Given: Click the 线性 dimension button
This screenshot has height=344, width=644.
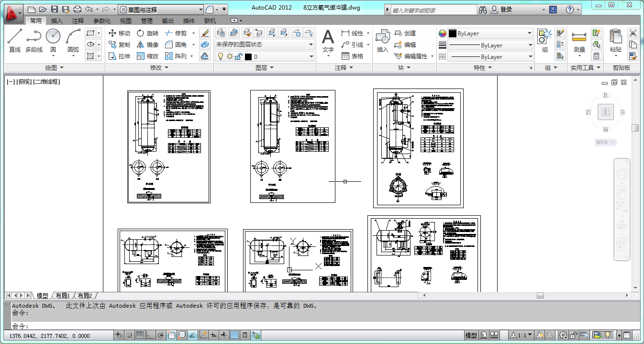Looking at the screenshot, I should click(x=353, y=33).
